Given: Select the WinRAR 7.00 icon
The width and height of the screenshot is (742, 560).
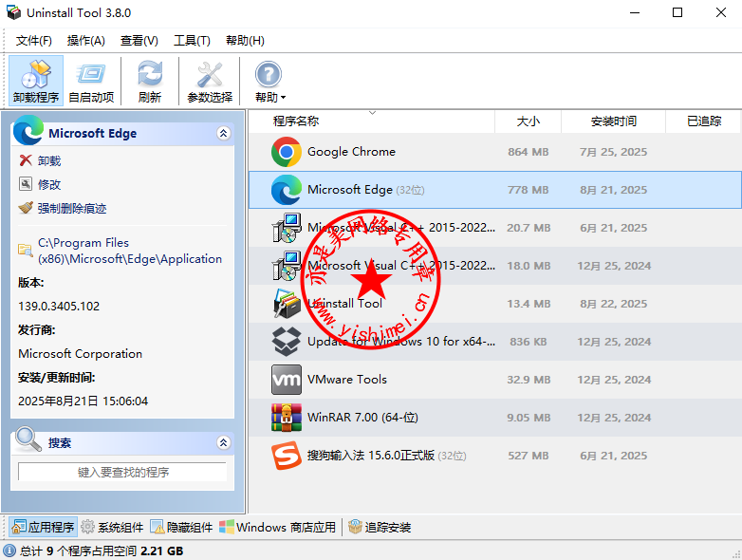Looking at the screenshot, I should pyautogui.click(x=287, y=418).
